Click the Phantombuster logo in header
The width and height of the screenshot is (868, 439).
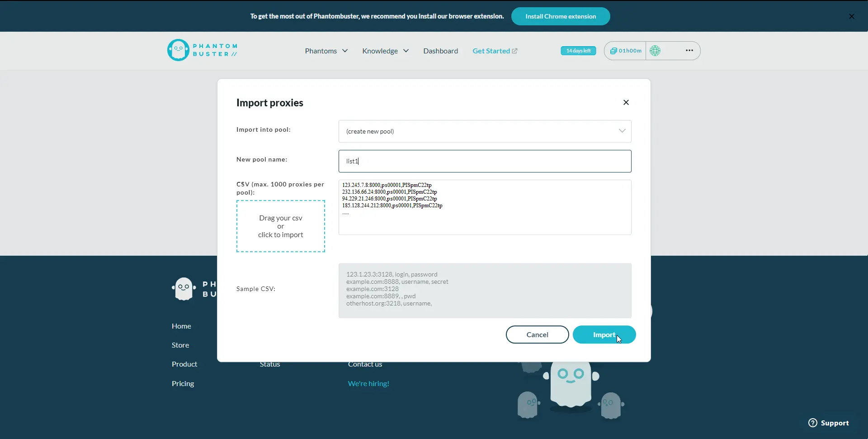click(202, 50)
